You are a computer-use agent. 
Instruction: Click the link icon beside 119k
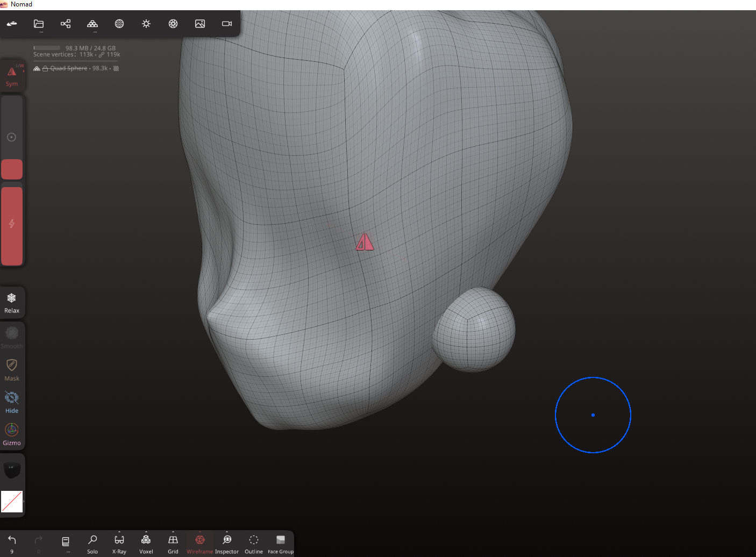tap(102, 54)
